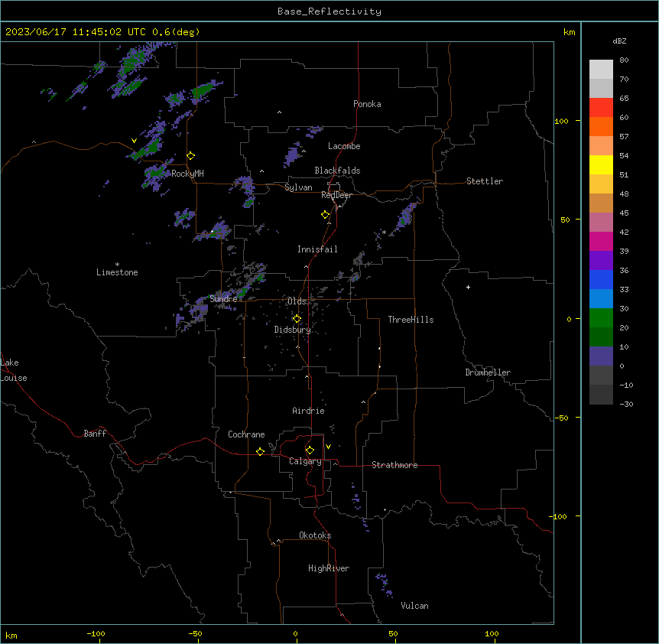Select the Airdrie label
Viewport: 659px width, 644px height.
click(309, 411)
